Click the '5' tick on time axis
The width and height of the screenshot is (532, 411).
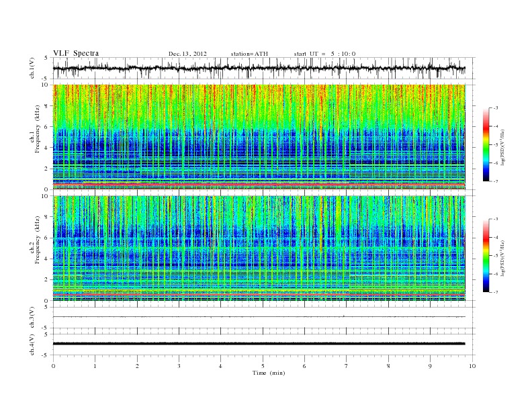pyautogui.click(x=263, y=366)
